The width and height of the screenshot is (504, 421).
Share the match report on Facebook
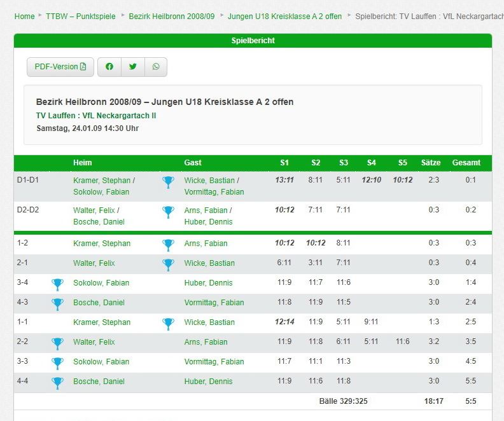click(109, 67)
